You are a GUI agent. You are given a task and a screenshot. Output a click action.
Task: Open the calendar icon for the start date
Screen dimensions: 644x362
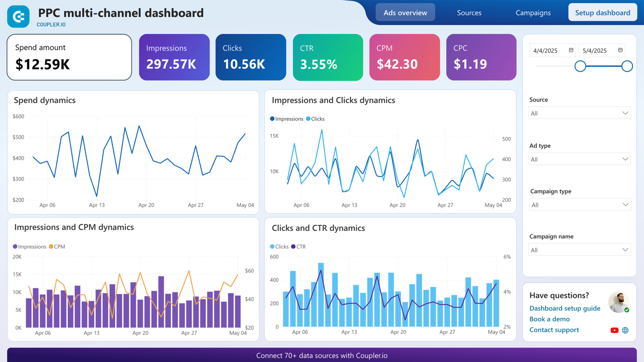tap(570, 50)
